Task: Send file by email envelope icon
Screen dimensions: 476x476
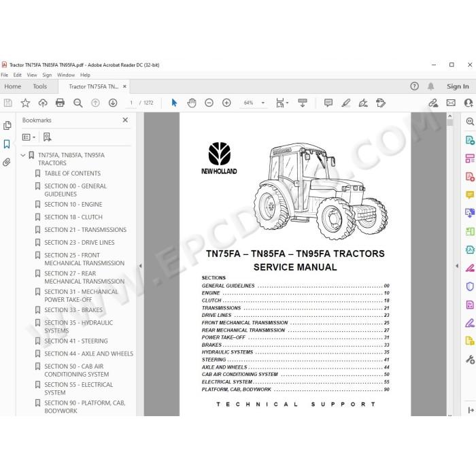Action: click(451, 103)
